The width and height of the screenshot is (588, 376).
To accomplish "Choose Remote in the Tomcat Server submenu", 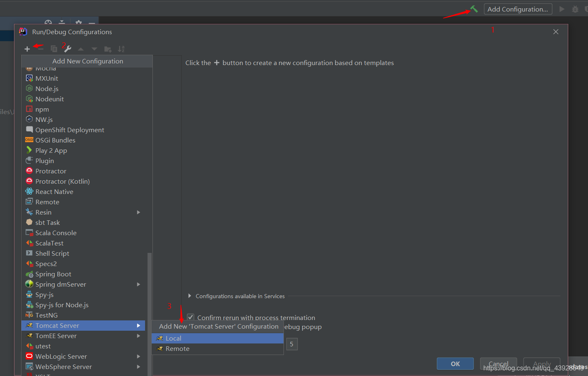I will point(218,348).
